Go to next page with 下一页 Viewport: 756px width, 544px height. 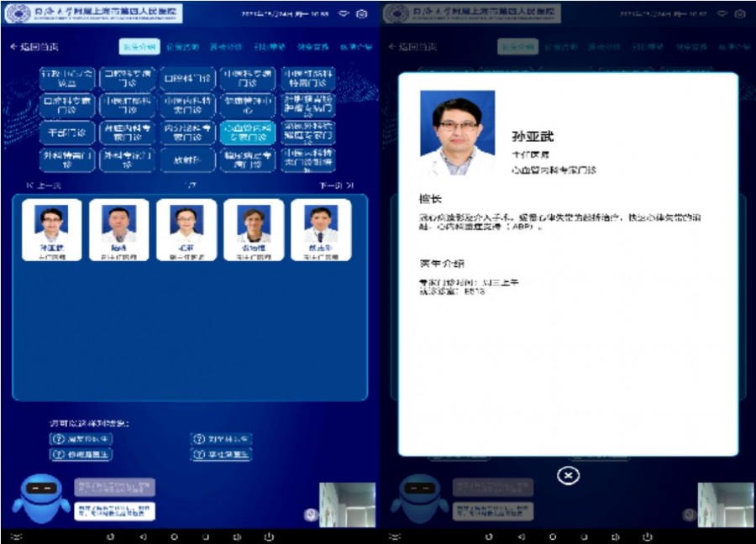click(x=336, y=186)
